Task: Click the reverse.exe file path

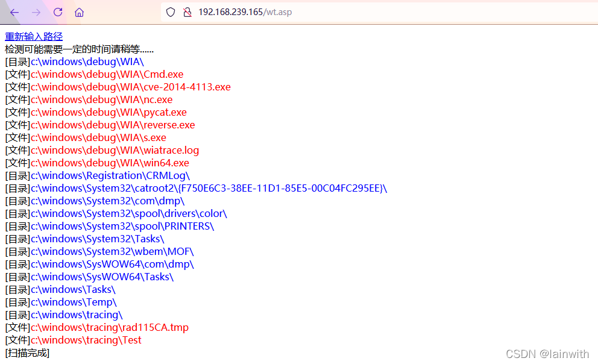Action: click(x=113, y=125)
